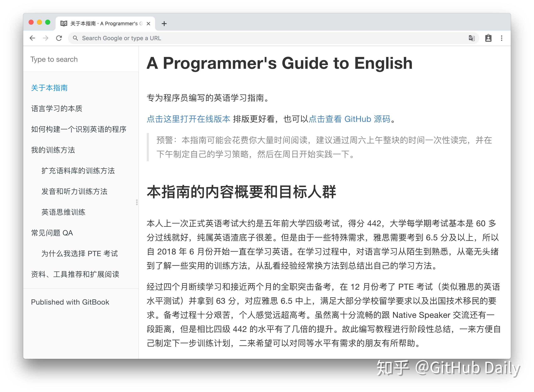This screenshot has height=392, width=534.
Task: Click the sidebar divider drag handle dots
Action: click(x=137, y=202)
